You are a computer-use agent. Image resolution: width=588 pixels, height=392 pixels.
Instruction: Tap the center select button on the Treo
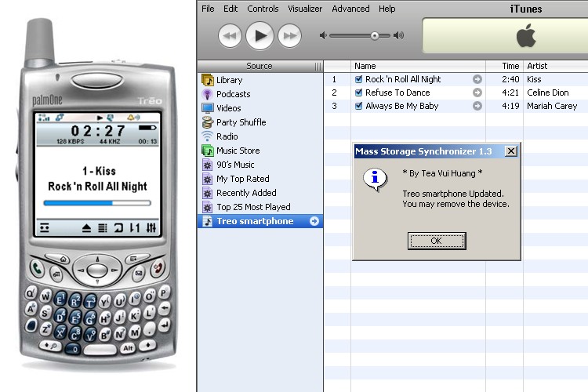[x=97, y=270]
